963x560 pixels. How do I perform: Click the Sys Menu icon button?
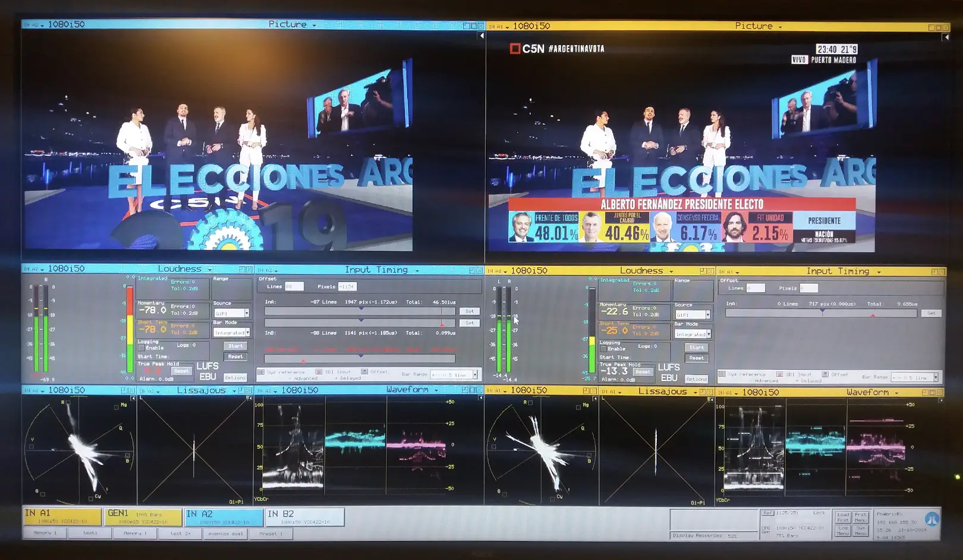point(860,530)
